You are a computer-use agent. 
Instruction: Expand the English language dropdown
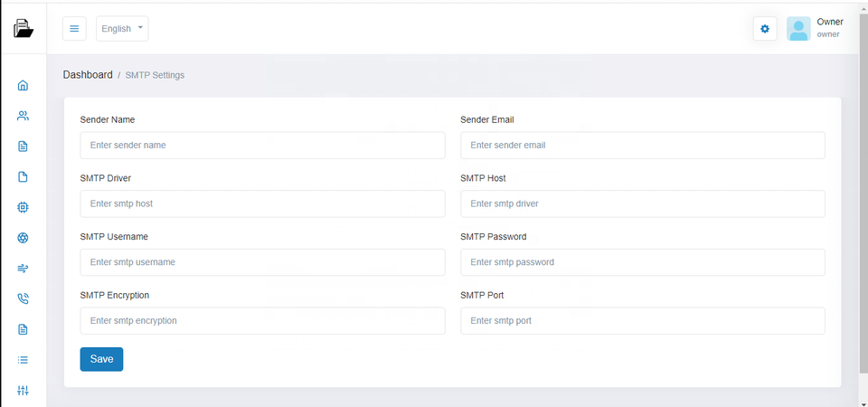point(122,29)
